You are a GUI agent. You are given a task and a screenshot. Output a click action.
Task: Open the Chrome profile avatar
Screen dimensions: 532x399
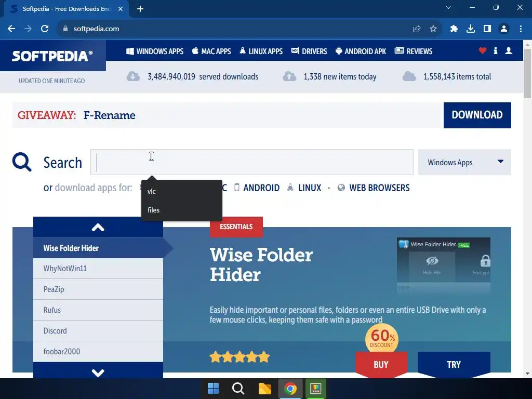(504, 29)
